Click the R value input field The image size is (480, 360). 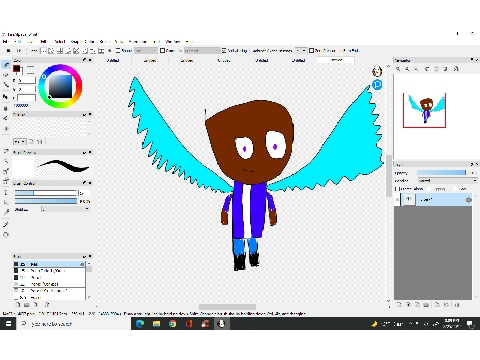(x=27, y=80)
